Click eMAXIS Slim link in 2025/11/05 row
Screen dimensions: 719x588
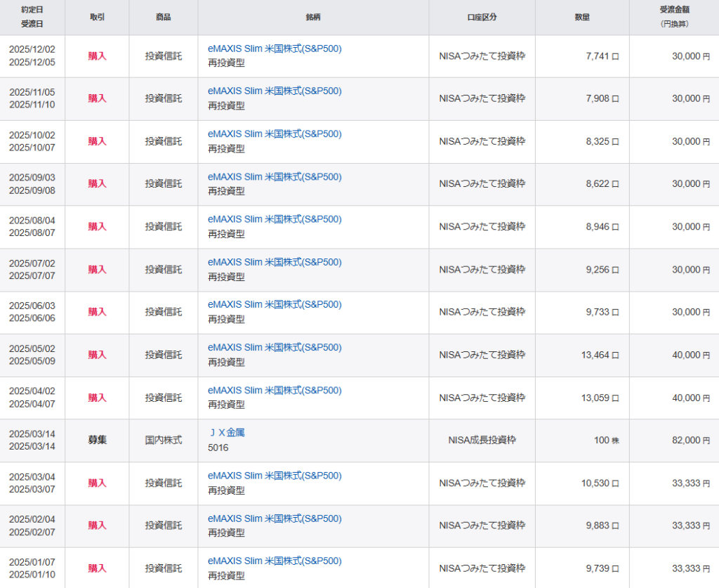click(x=275, y=91)
